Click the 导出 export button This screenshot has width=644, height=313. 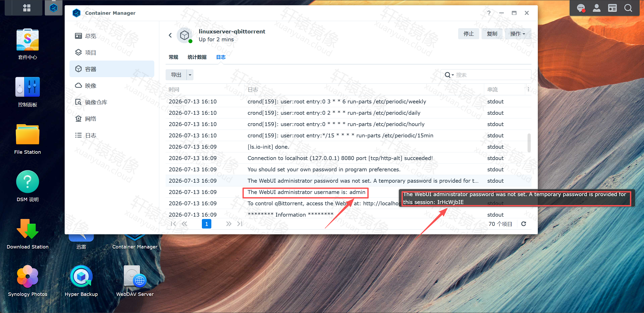tap(176, 75)
